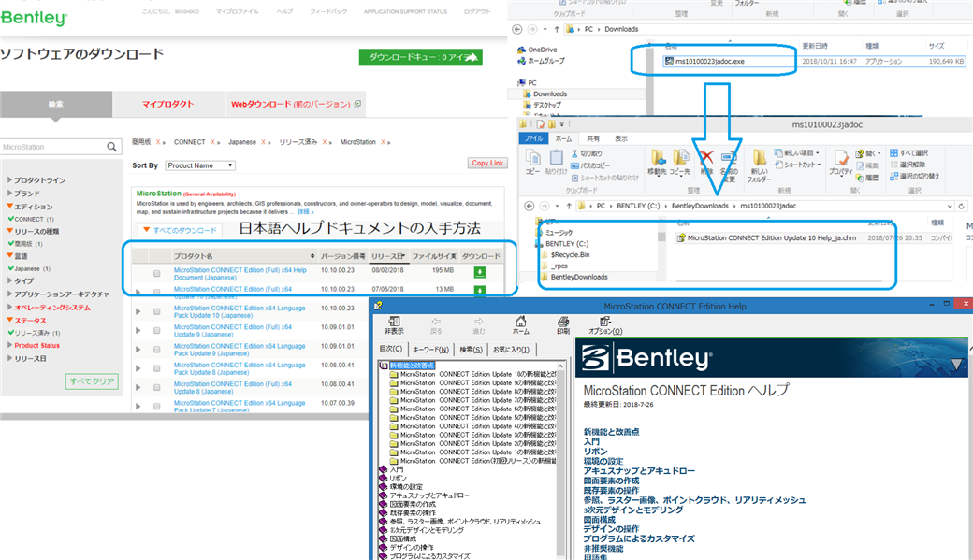Click refresh icon in ms10100023jadoc address bar
This screenshot has height=560, width=973.
tap(961, 206)
